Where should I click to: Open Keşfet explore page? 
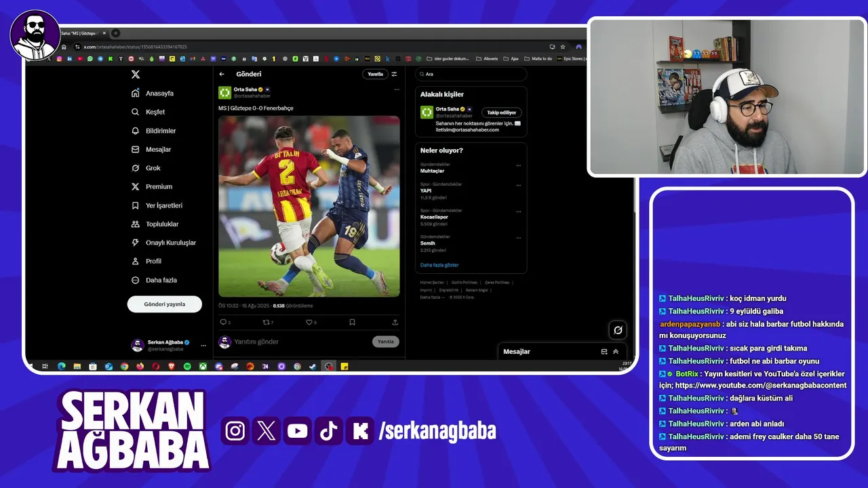149,112
